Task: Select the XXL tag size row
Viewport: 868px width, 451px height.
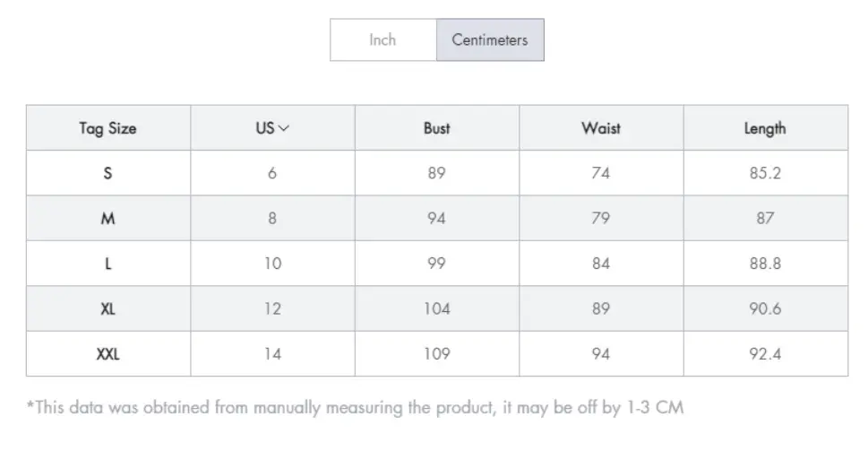Action: [x=437, y=353]
